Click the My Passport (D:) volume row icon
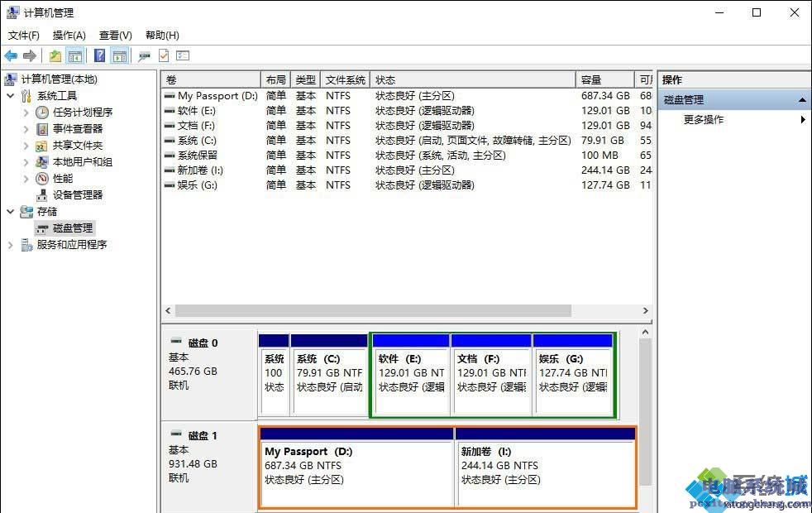The height and width of the screenshot is (513, 812). pyautogui.click(x=170, y=96)
